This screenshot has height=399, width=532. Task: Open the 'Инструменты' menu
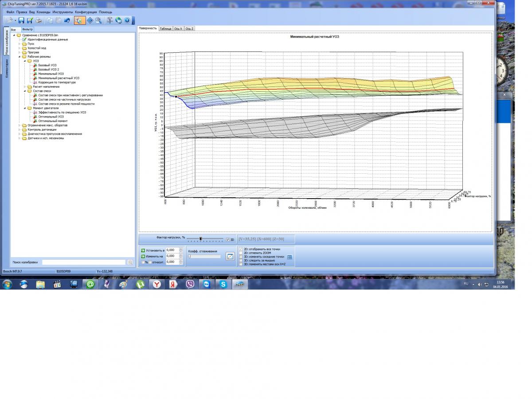[62, 12]
